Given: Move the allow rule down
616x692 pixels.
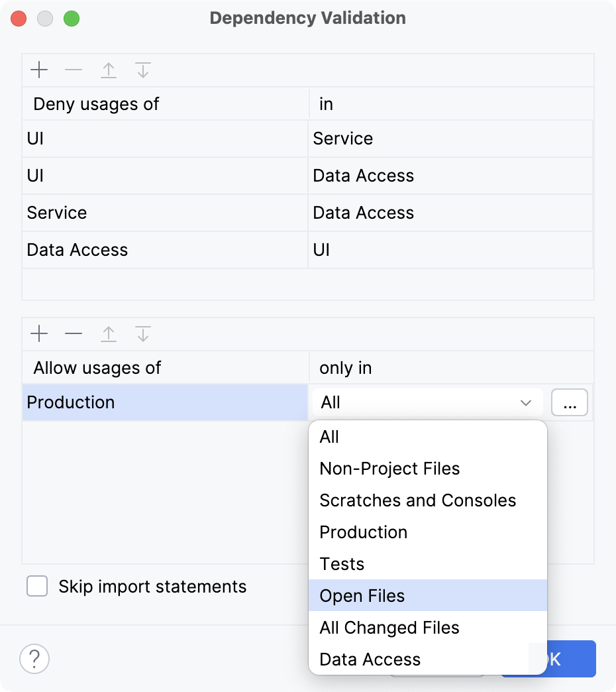Looking at the screenshot, I should [142, 333].
